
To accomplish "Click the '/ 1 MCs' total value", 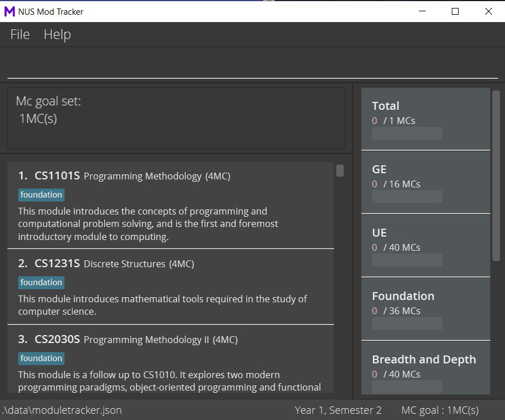I will [x=399, y=121].
